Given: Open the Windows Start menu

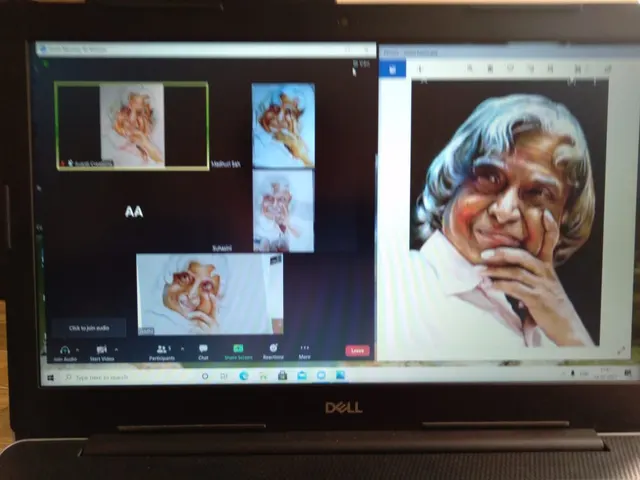Looking at the screenshot, I should click(x=51, y=378).
